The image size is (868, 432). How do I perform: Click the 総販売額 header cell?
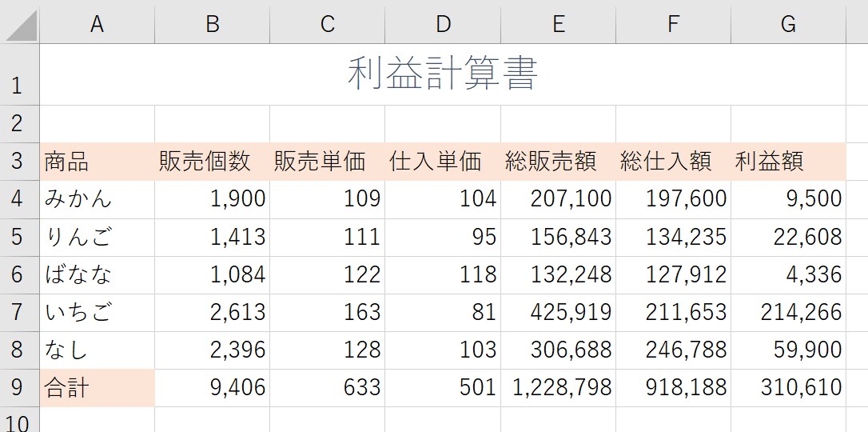coord(559,162)
